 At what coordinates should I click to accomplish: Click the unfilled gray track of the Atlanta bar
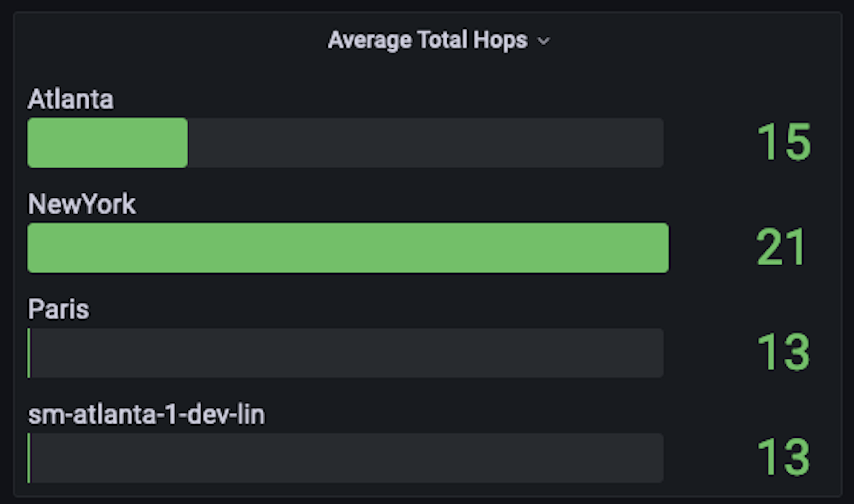pyautogui.click(x=424, y=143)
